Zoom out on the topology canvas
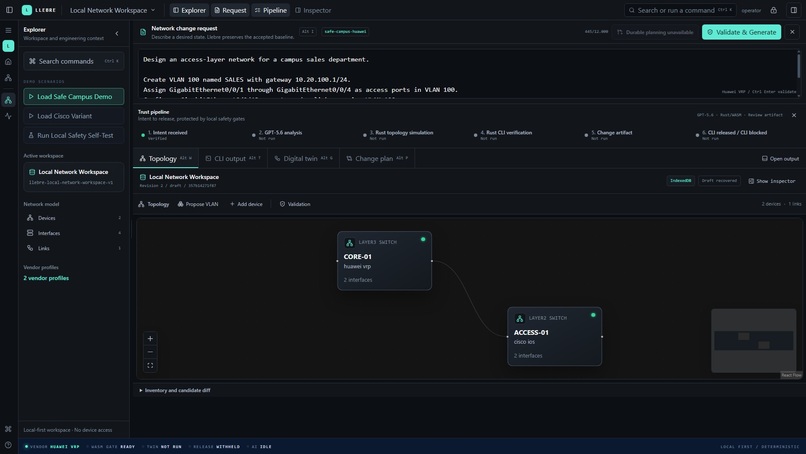 pyautogui.click(x=150, y=352)
